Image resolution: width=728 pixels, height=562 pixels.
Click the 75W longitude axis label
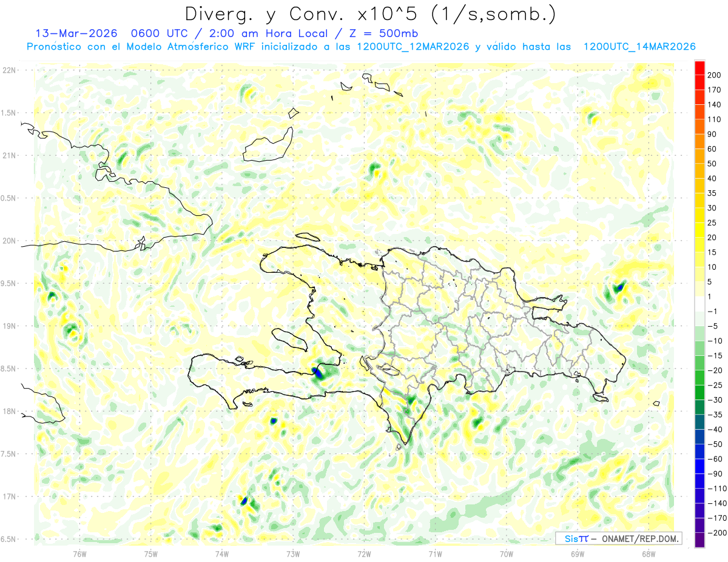click(150, 554)
